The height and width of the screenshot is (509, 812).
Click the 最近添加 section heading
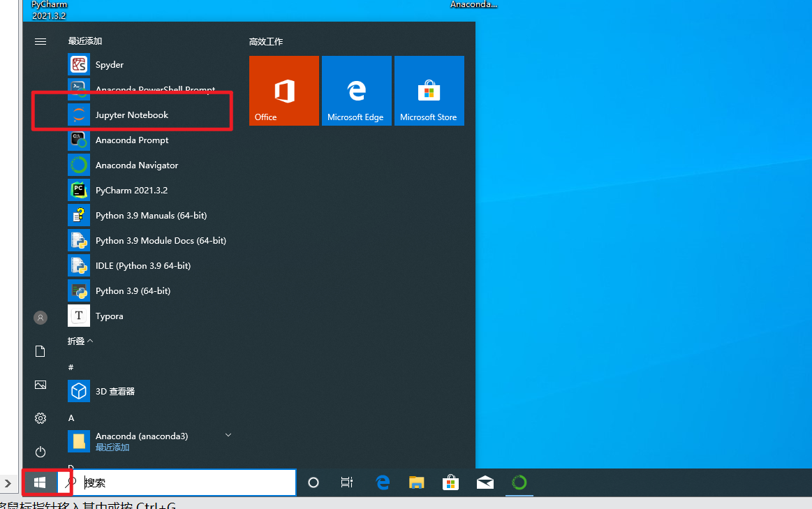85,41
